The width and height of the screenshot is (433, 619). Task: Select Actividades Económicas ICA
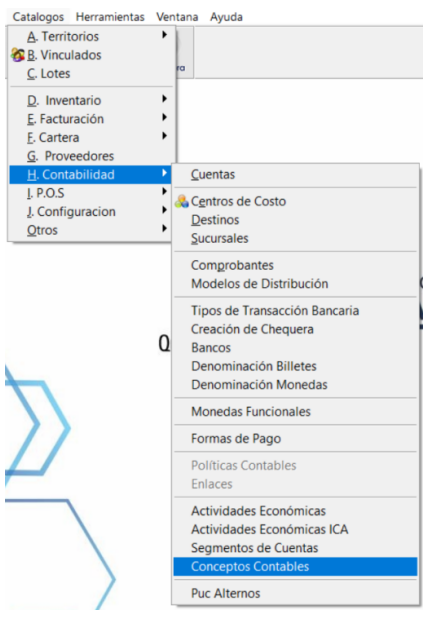tap(295, 529)
